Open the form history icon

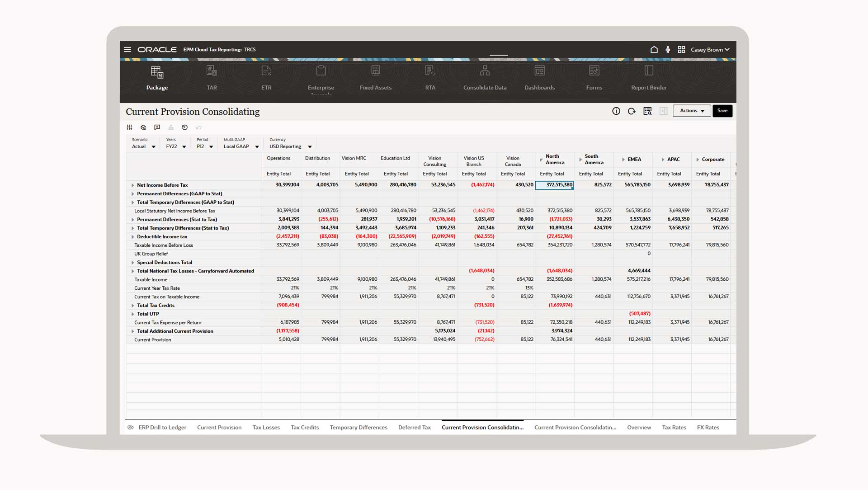pyautogui.click(x=184, y=127)
